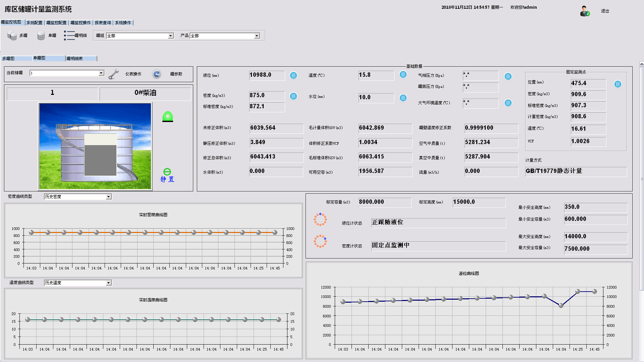Screen dimensions: 644x362
Task: Open the 罐监控操作 menu
Action: coord(80,23)
